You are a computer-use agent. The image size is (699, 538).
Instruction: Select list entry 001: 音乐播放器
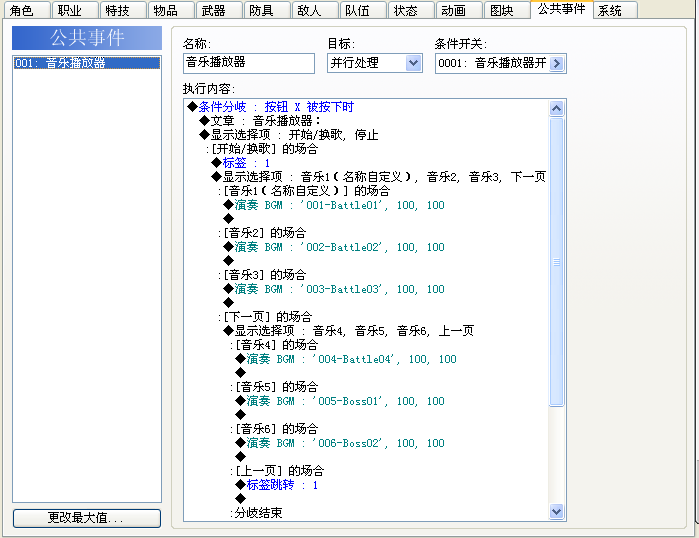pos(87,63)
